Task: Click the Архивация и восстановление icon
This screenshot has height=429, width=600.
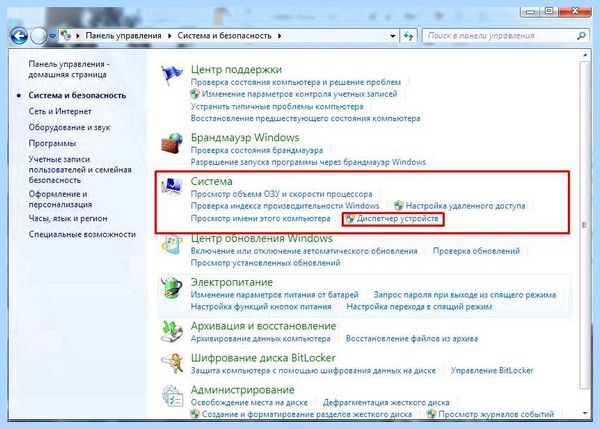Action: point(171,332)
